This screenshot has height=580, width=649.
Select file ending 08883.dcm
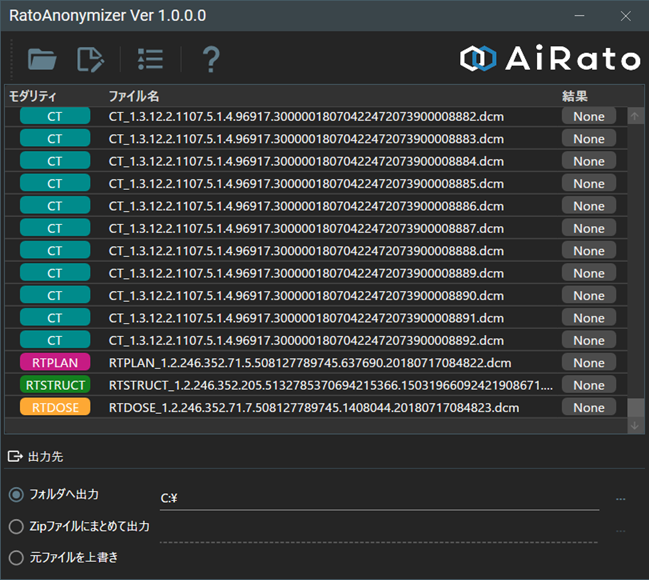pos(306,139)
